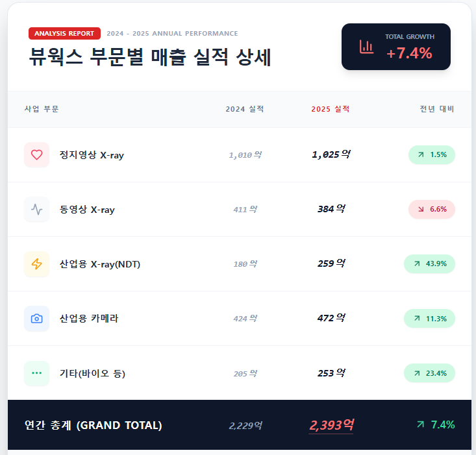Click the 23.4% green badge
Image resolution: width=476 pixels, height=455 pixels.
(x=429, y=373)
